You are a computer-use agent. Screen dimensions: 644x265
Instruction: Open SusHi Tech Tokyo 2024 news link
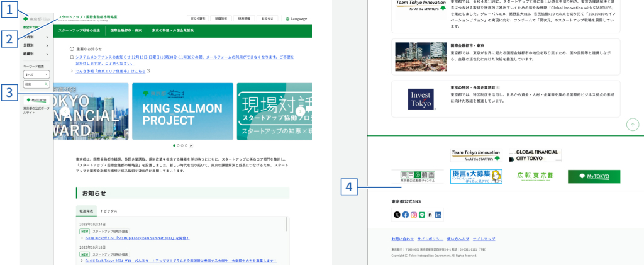180,261
